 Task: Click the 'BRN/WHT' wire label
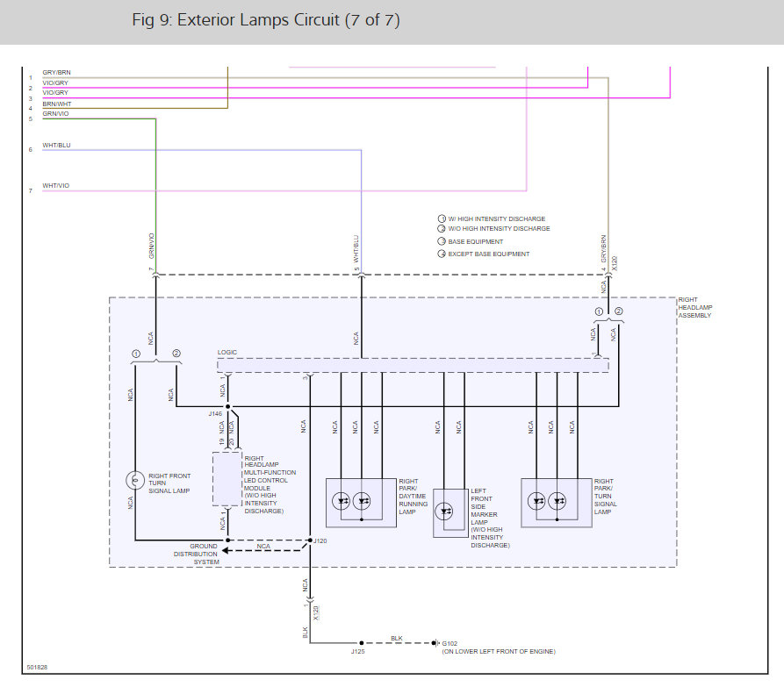(x=57, y=104)
